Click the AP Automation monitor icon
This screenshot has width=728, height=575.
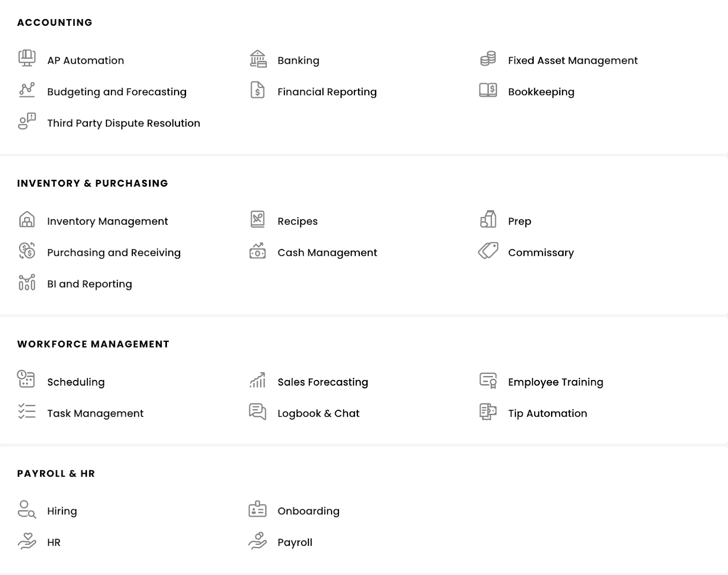27,58
